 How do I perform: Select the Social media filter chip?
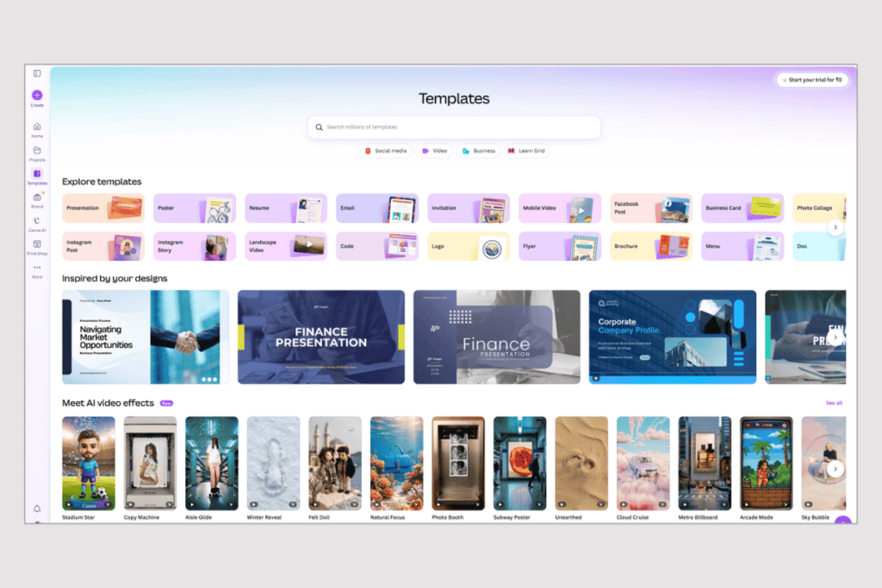386,151
